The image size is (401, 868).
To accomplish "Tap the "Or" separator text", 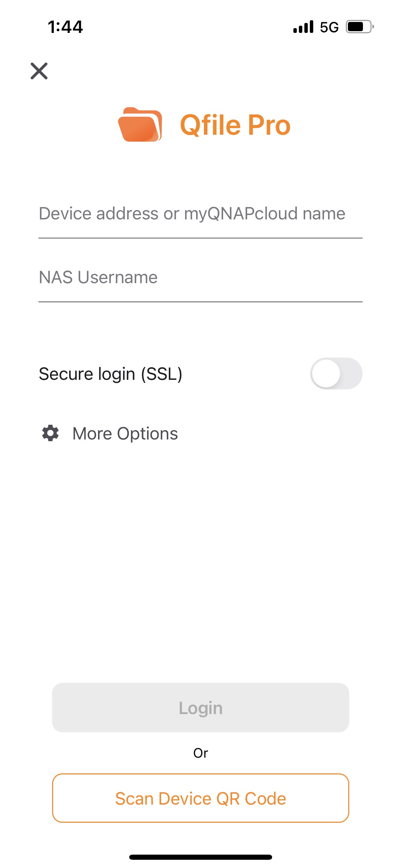I will click(200, 753).
